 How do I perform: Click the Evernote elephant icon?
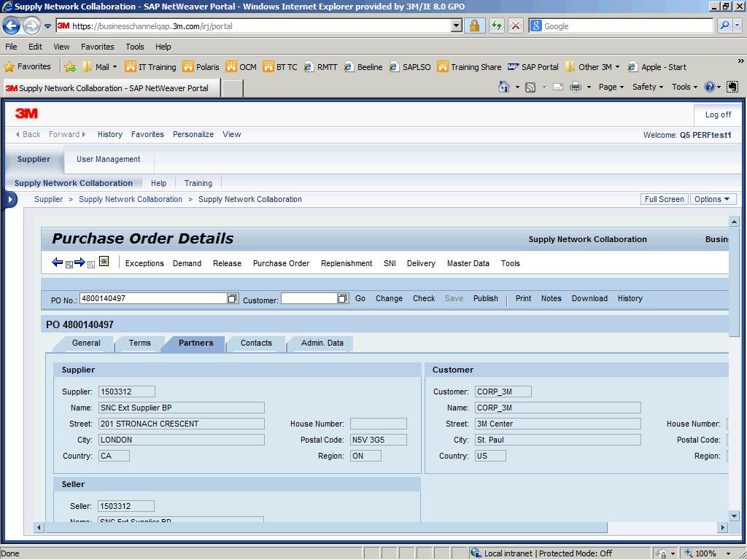732,87
